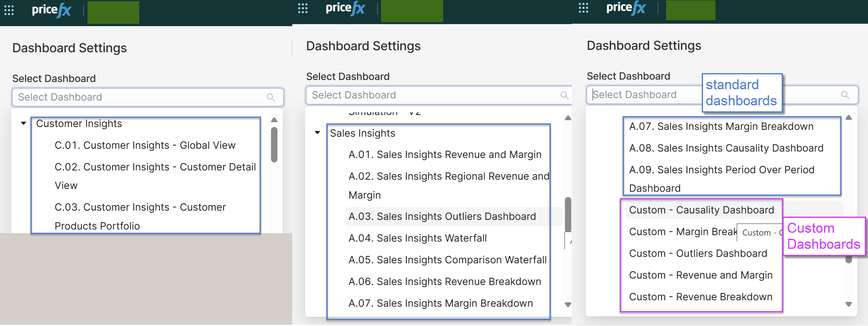Select A.01. Sales Insights Revenue and Margin
The height and width of the screenshot is (326, 868).
[445, 154]
